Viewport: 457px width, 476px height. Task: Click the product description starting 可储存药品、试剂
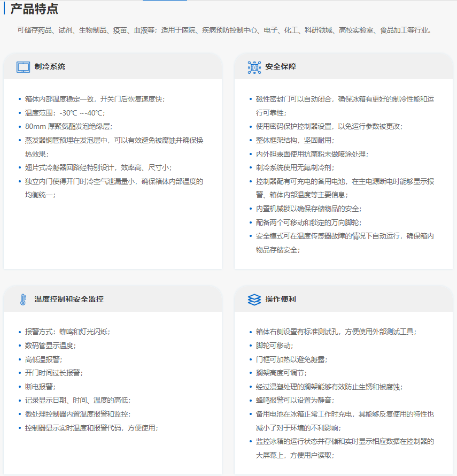224,30
